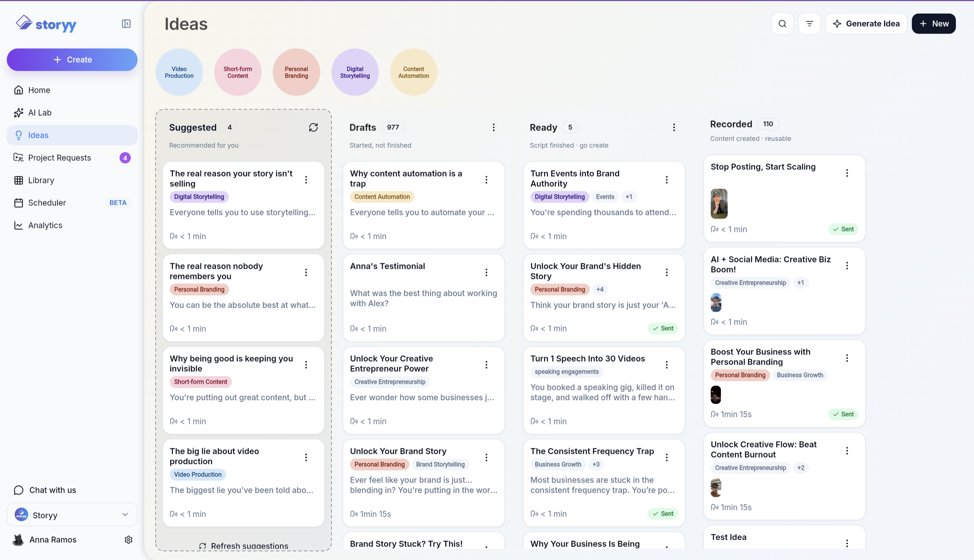Open Scheduler in sidebar

coord(72,203)
